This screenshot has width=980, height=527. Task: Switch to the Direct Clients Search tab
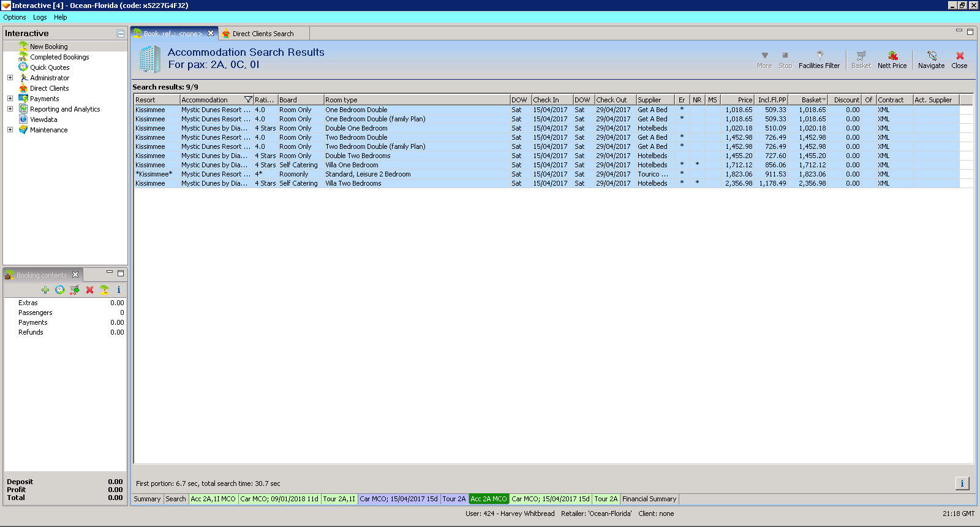pyautogui.click(x=263, y=34)
